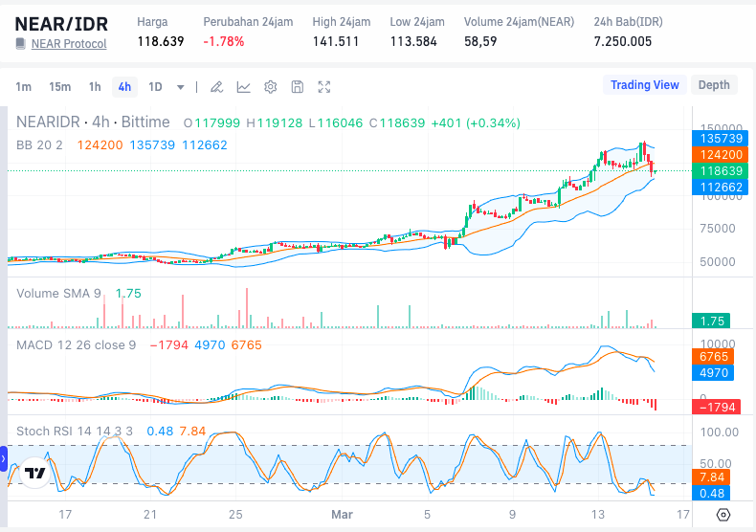Screen dimensions: 756x532
Task: Click the -1.78% 24-hour change value
Action: click(x=224, y=41)
